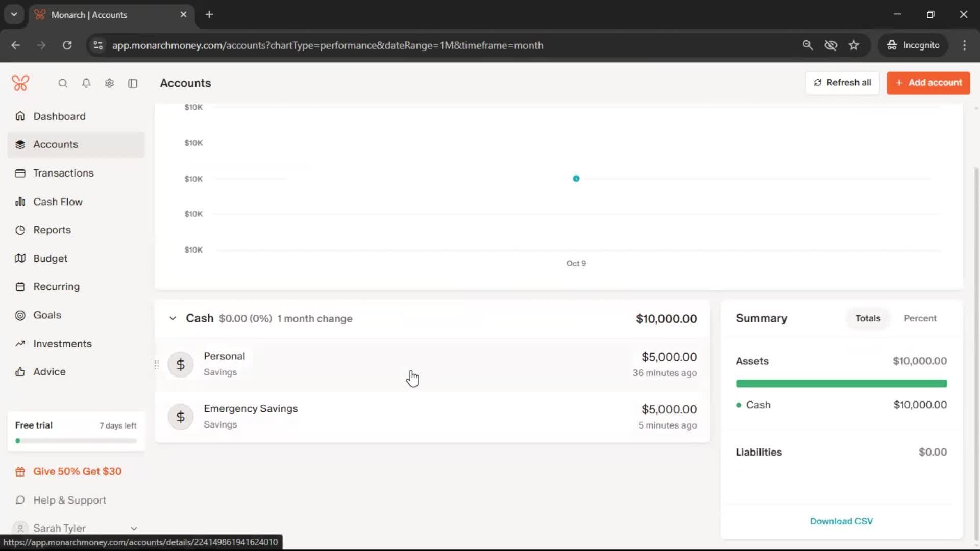This screenshot has width=980, height=551.
Task: Open search with magnifier icon
Action: click(x=63, y=83)
